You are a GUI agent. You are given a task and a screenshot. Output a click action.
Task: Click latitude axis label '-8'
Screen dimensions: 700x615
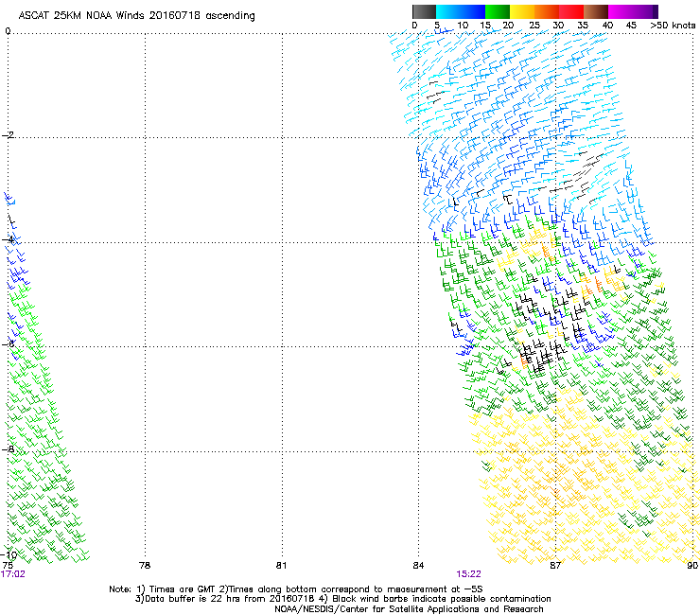coord(9,448)
